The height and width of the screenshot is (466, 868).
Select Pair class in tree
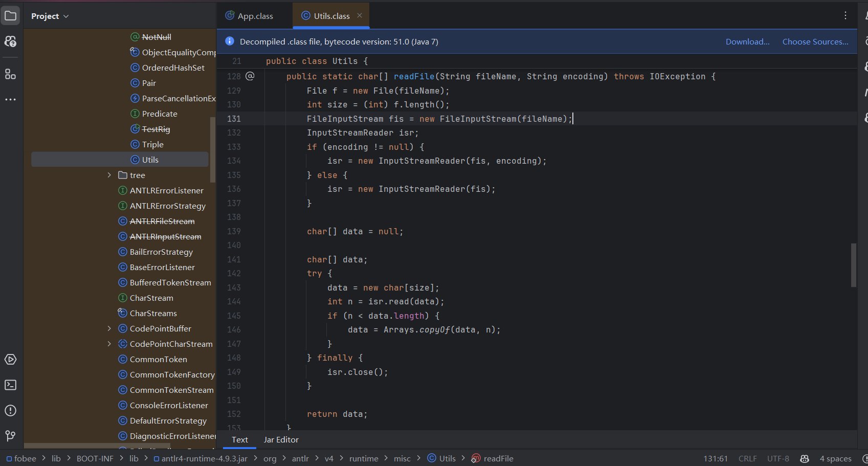149,83
